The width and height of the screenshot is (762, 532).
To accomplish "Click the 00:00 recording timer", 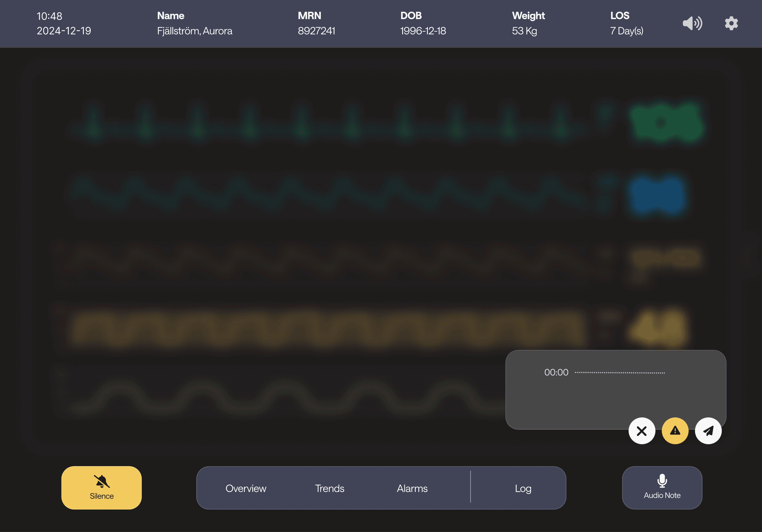I will tap(556, 372).
